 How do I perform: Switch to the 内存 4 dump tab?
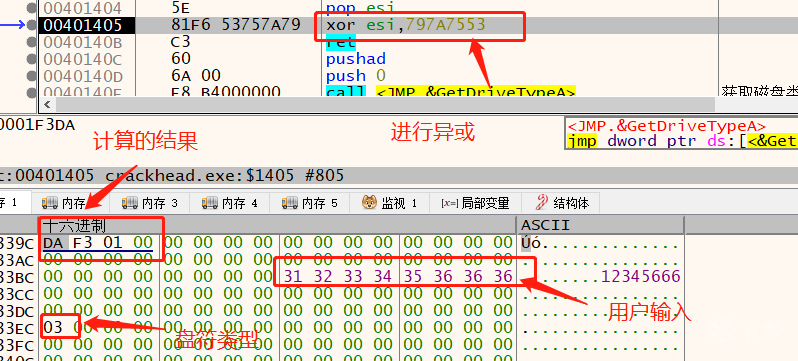pyautogui.click(x=230, y=203)
